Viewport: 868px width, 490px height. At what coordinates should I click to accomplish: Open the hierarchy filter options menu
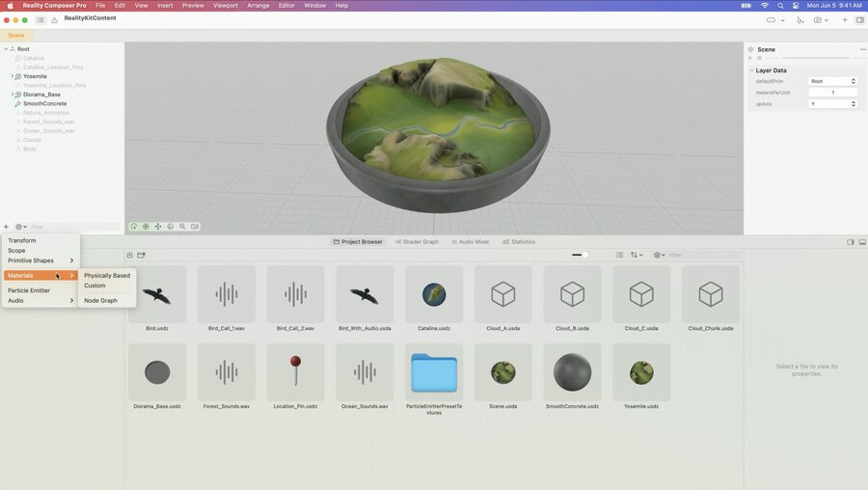[x=21, y=227]
